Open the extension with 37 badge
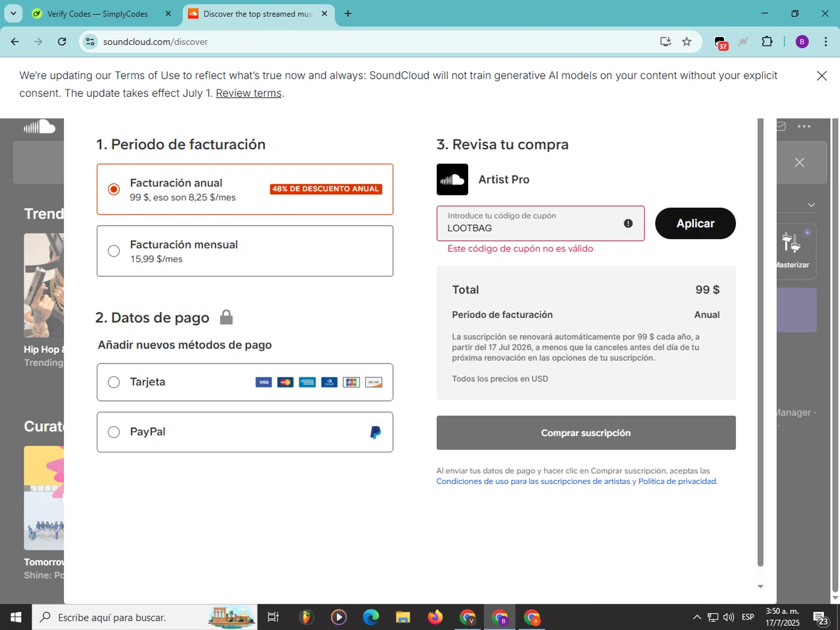 coord(721,43)
